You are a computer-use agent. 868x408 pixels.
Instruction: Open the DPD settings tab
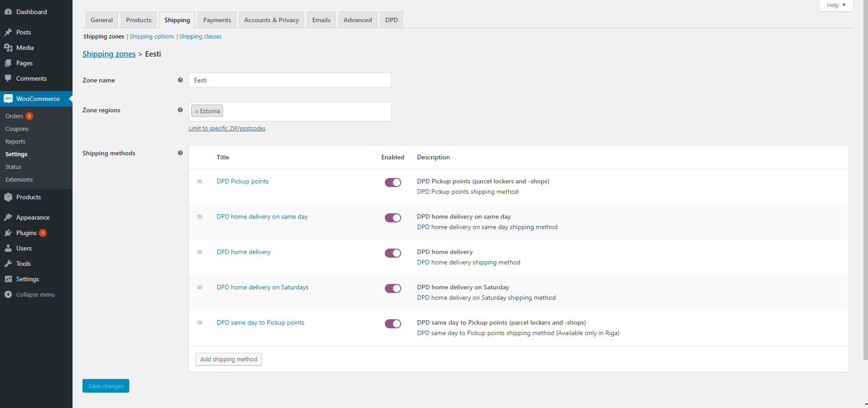(x=391, y=20)
